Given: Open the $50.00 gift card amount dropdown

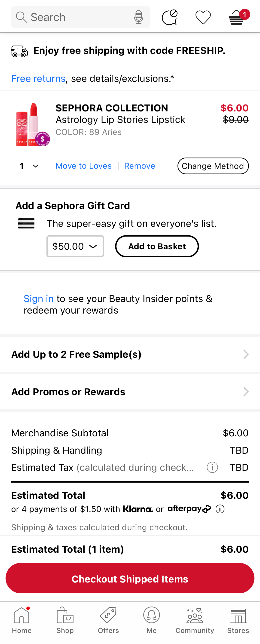Looking at the screenshot, I should click(75, 247).
